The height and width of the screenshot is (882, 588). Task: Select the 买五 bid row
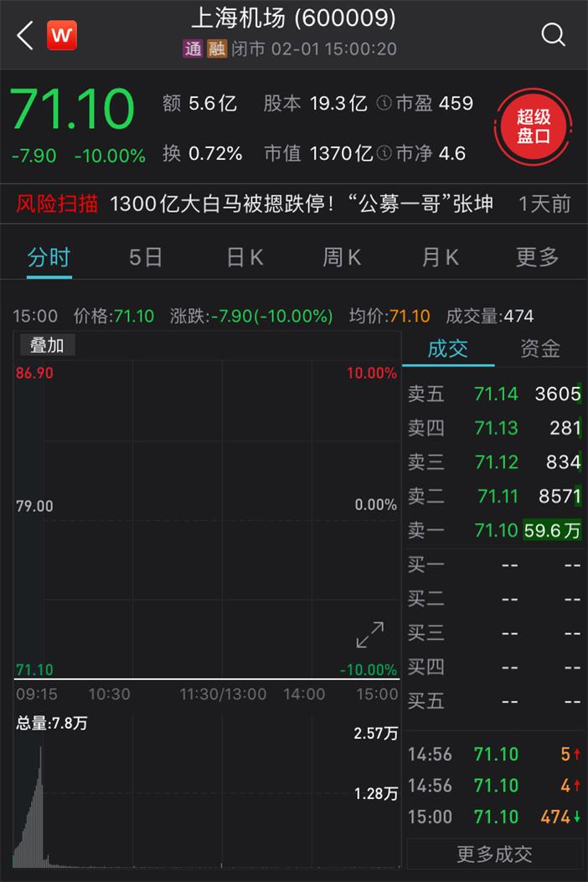point(494,701)
